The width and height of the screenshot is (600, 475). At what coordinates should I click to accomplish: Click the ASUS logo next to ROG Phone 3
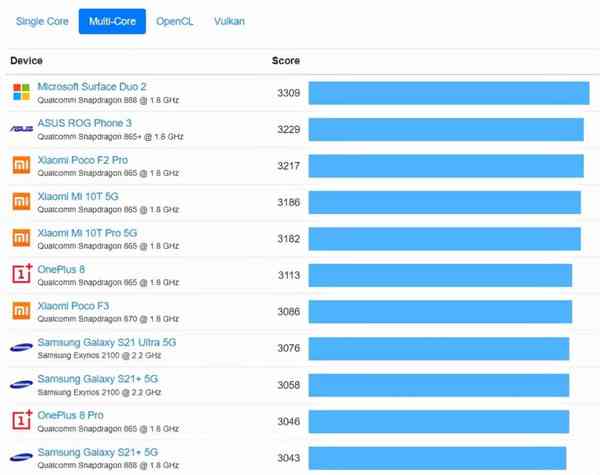point(21,129)
